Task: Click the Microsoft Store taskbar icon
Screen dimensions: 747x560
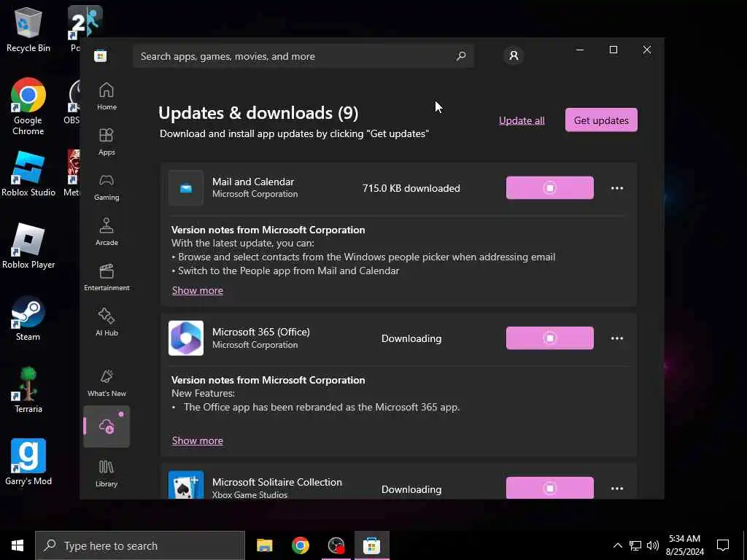Action: [371, 545]
